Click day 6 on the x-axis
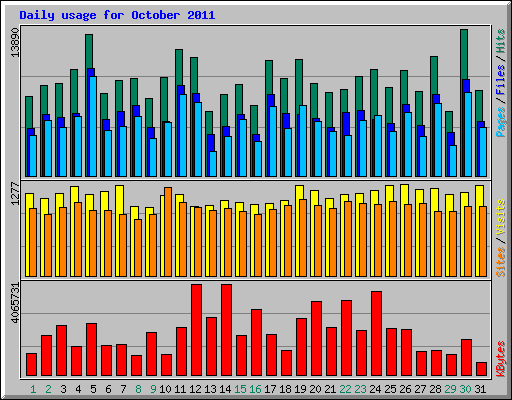 [x=108, y=389]
